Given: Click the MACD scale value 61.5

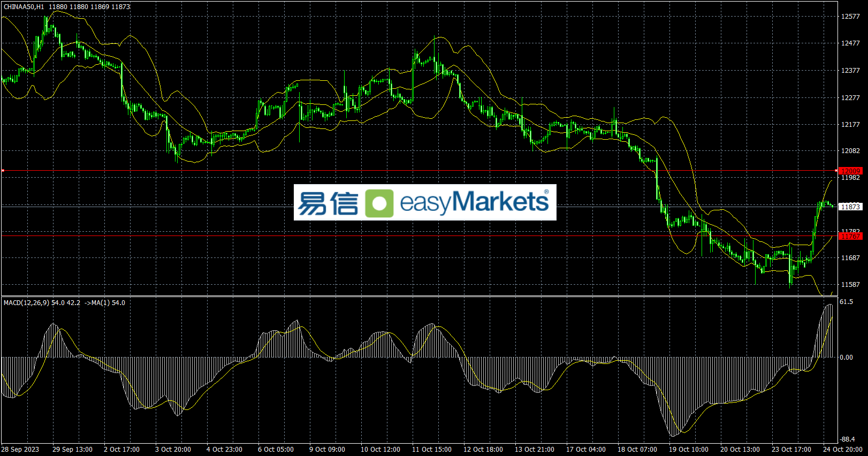Looking at the screenshot, I should [847, 302].
